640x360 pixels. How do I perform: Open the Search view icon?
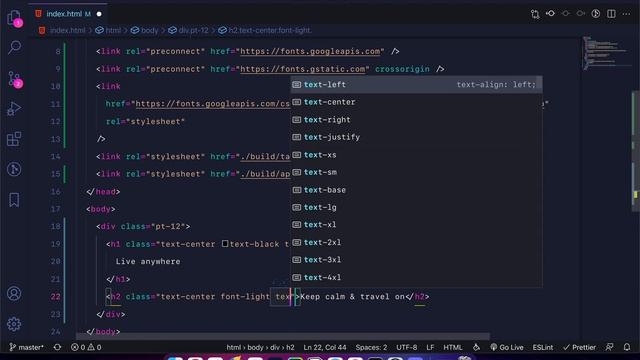(14, 47)
